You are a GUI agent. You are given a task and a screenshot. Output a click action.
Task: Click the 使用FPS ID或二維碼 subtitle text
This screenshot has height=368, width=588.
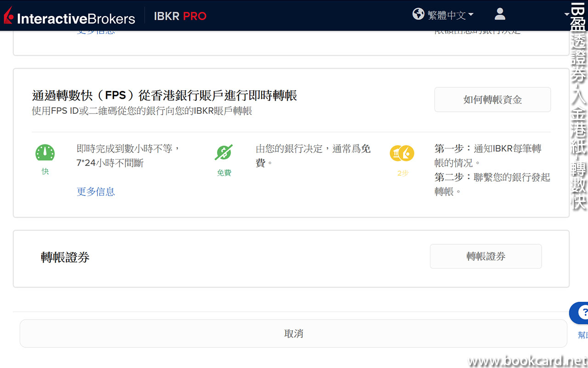pos(142,111)
